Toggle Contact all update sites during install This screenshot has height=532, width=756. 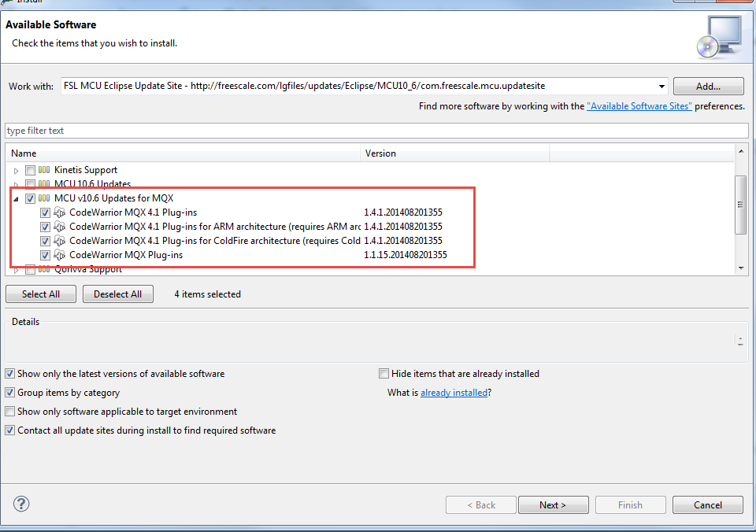9,430
